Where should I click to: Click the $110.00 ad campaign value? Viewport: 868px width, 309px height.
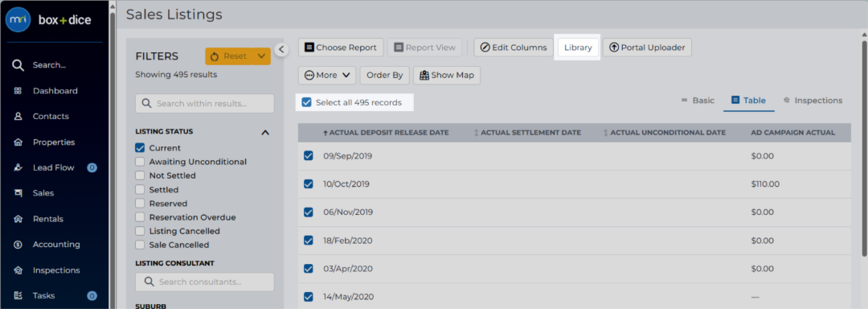click(766, 183)
